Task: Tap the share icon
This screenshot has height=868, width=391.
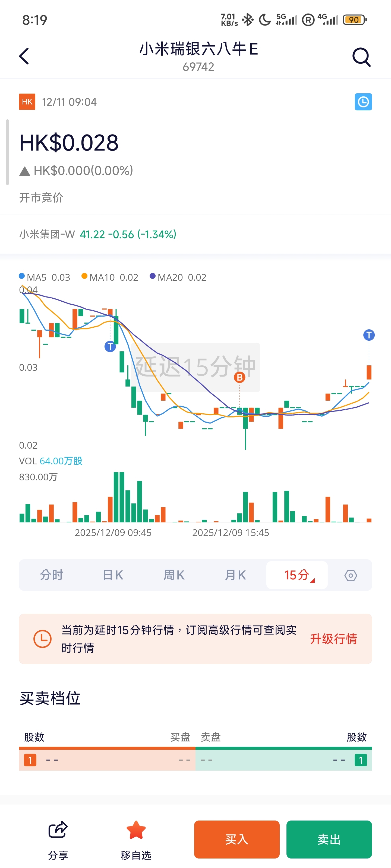Action: tap(58, 829)
